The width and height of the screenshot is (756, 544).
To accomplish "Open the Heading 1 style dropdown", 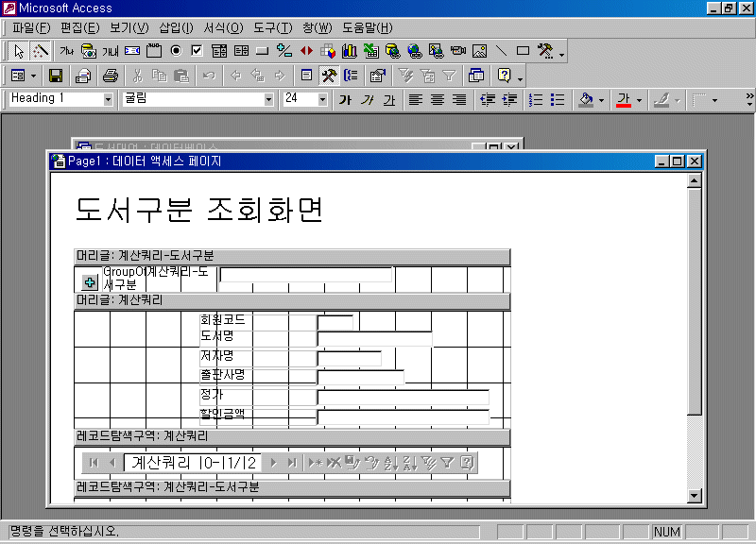I will pos(107,99).
